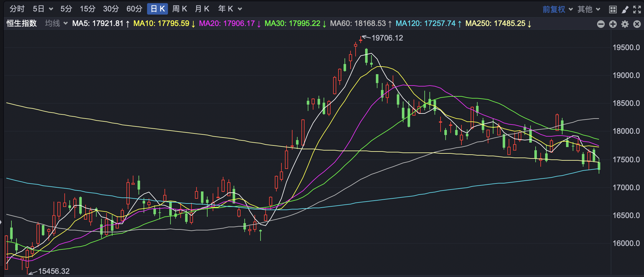Screen dimensions: 644x277
Task: Select the 年K yearly candlestick tab
Action: click(x=225, y=9)
